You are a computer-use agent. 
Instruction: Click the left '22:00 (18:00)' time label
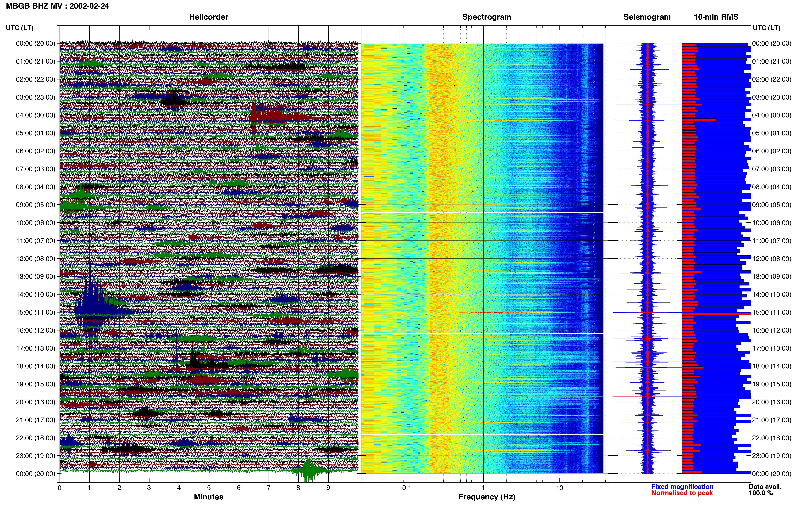point(36,438)
